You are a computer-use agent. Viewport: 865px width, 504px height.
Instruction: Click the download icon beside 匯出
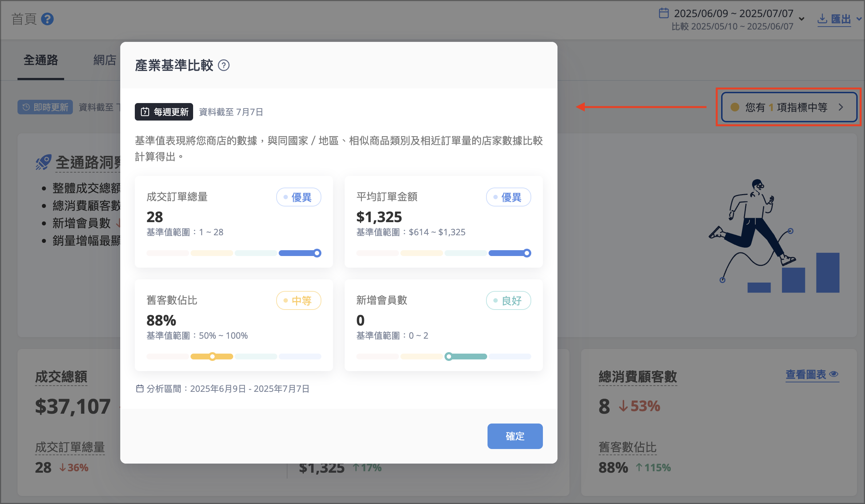tap(822, 19)
